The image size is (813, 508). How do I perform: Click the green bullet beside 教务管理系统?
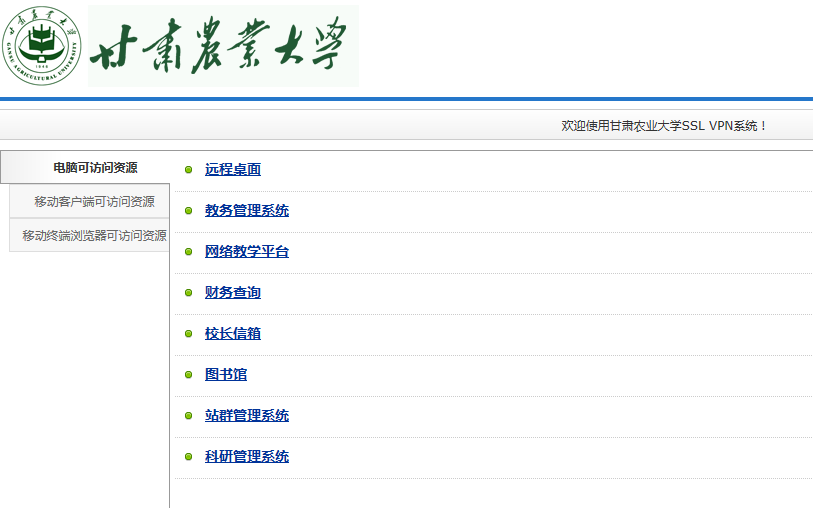189,210
